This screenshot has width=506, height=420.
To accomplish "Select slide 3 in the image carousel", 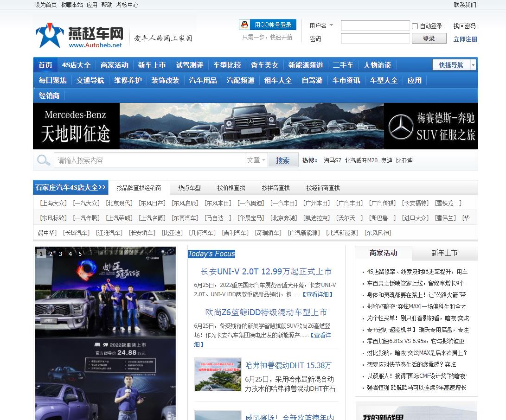I will pyautogui.click(x=60, y=254).
